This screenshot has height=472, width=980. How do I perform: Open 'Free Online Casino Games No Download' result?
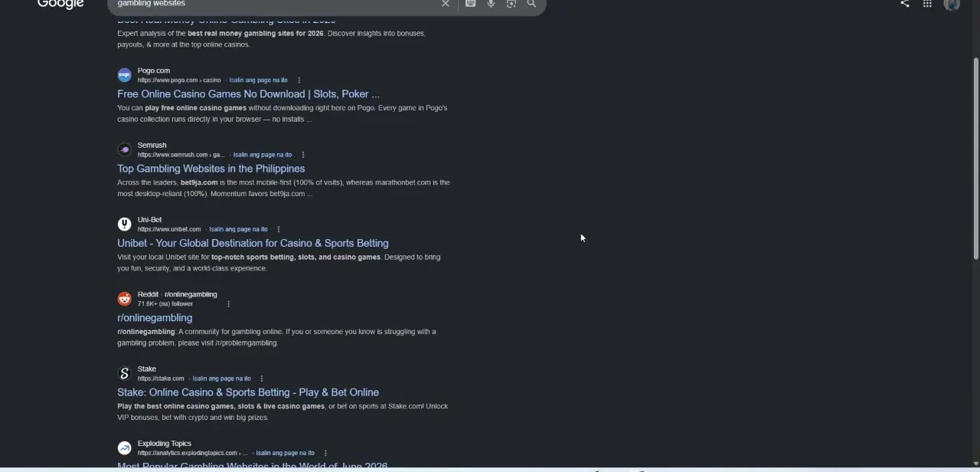coord(248,94)
